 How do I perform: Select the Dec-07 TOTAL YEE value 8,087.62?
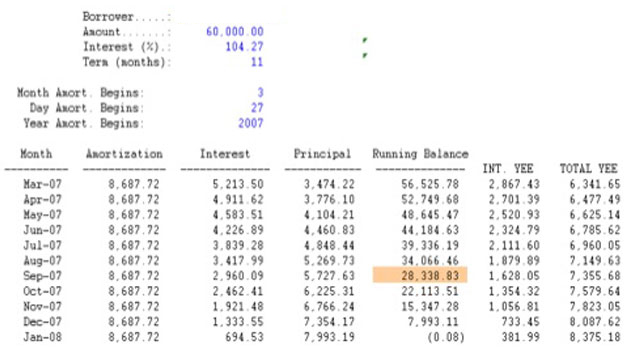(x=595, y=322)
